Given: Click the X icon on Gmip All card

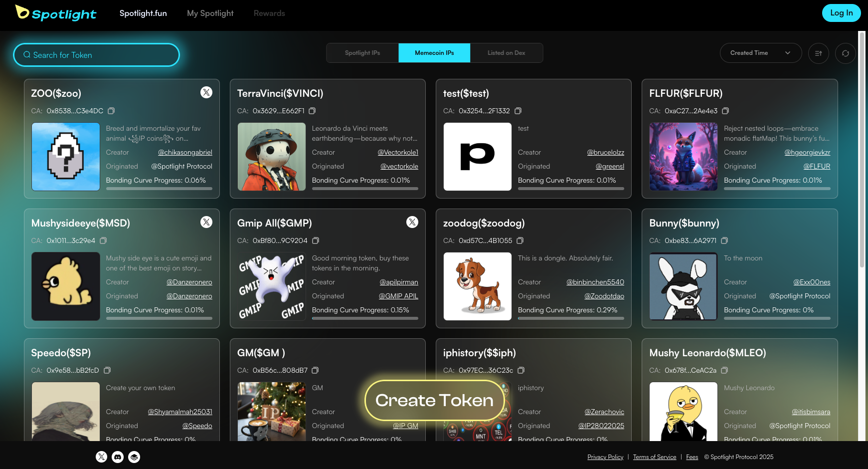Looking at the screenshot, I should [x=412, y=222].
